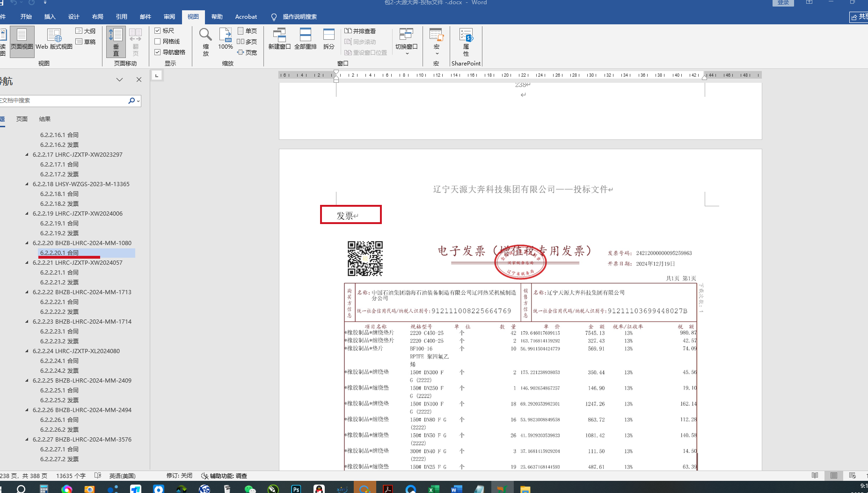Close the navigation pane

tap(139, 80)
